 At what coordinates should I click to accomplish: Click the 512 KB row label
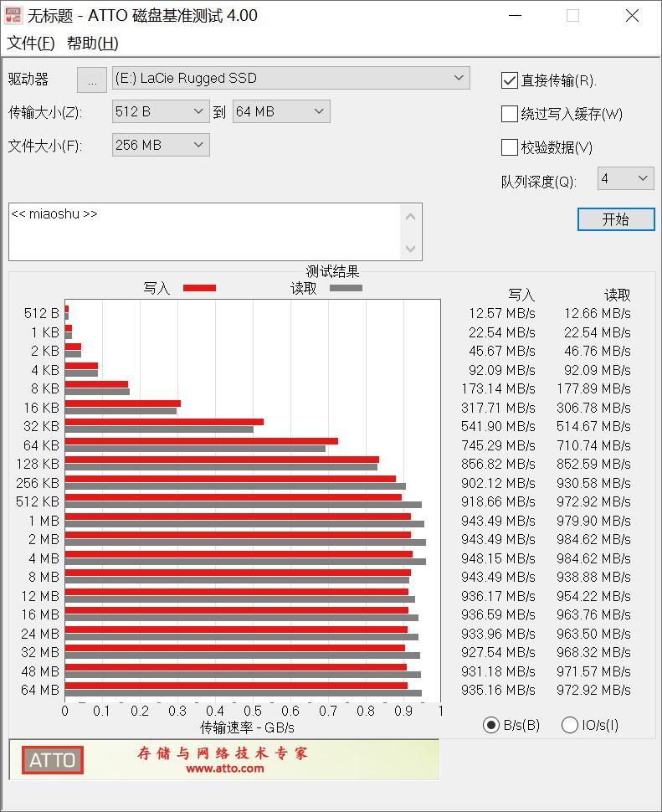(38, 501)
